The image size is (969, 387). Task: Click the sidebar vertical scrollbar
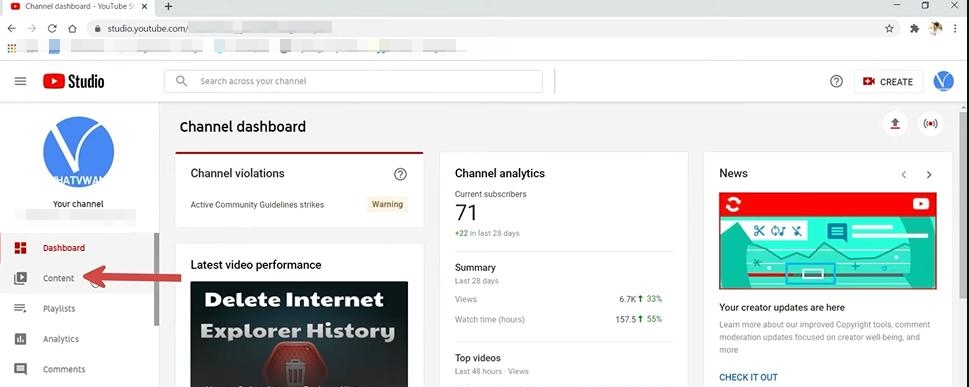point(157,279)
